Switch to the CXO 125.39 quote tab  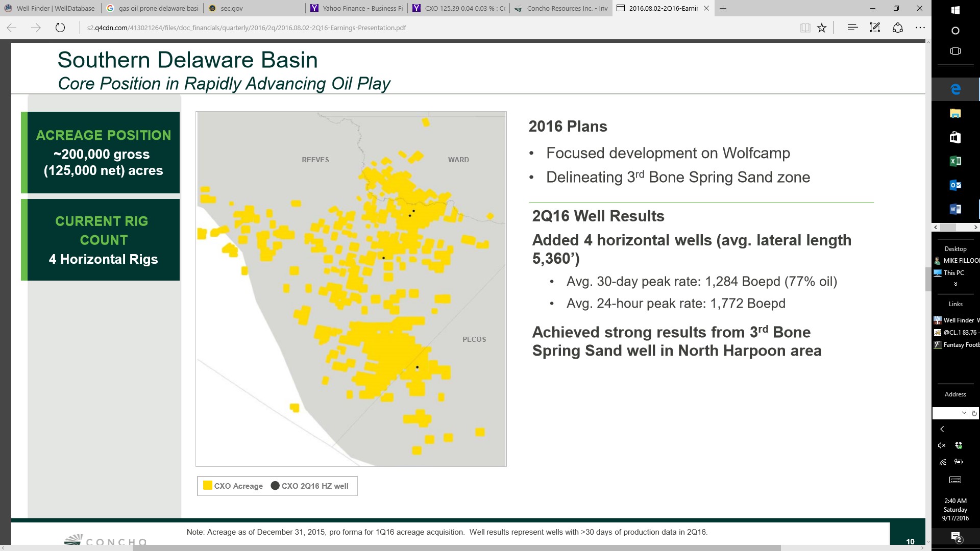(459, 8)
